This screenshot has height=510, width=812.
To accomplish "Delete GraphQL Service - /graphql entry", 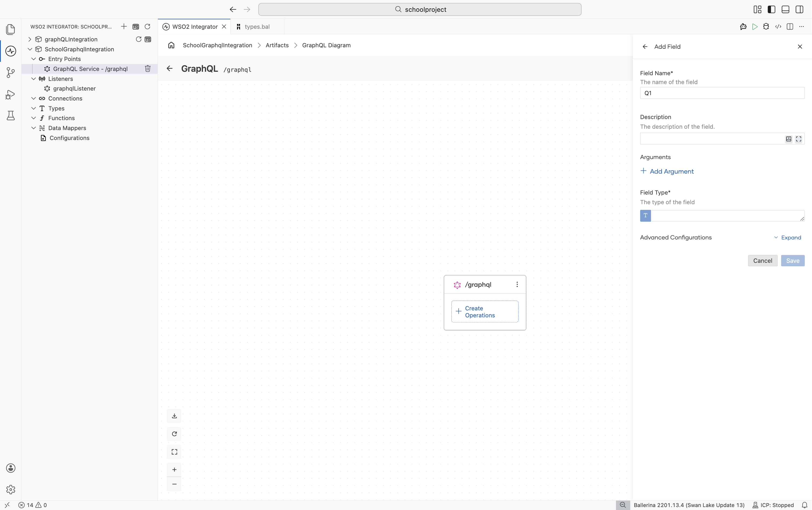I will click(x=148, y=69).
